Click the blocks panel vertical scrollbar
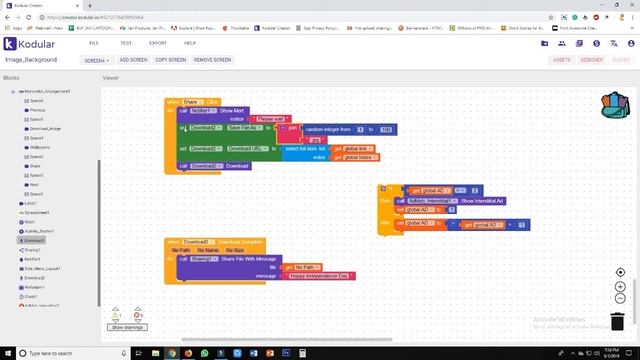Image resolution: width=640 pixels, height=360 pixels. [99, 233]
